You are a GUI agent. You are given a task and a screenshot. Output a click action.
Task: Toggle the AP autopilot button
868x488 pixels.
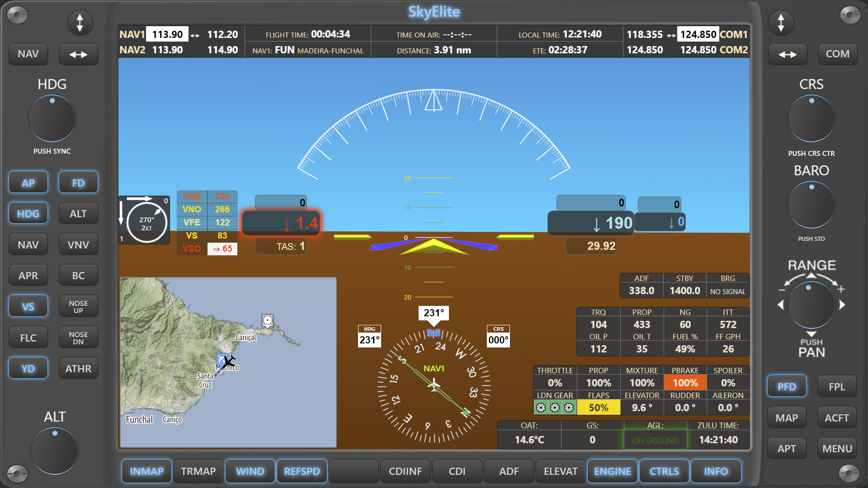coord(28,183)
